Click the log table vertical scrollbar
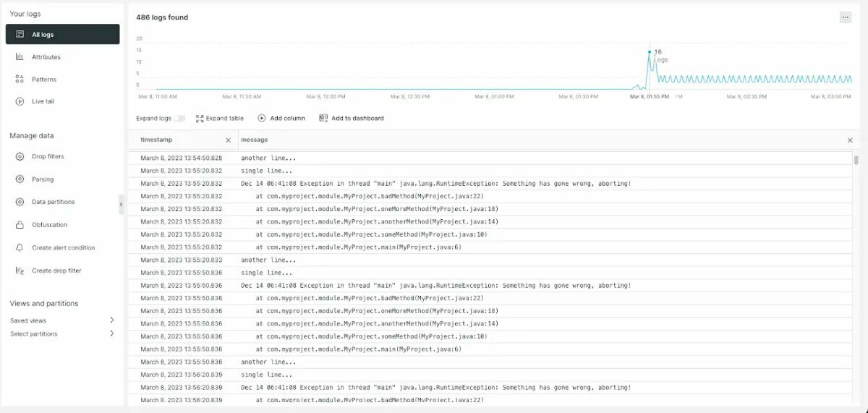Viewport: 868px width, 413px height. pos(856,160)
